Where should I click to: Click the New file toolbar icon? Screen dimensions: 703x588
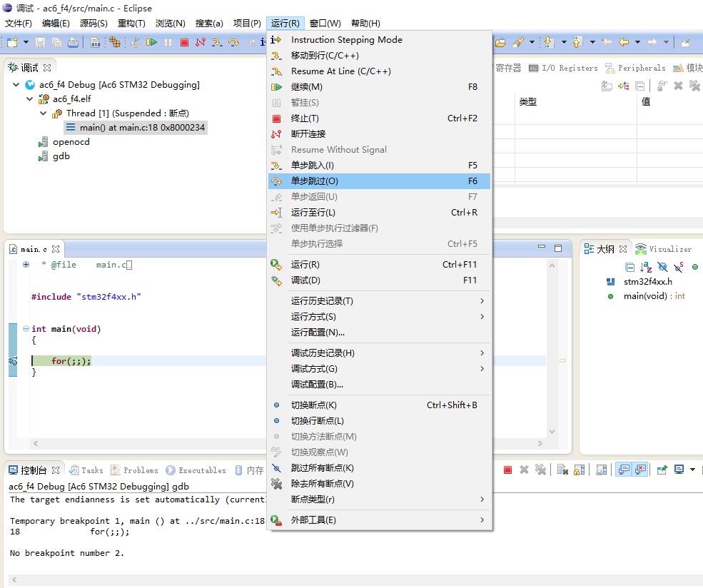12,42
